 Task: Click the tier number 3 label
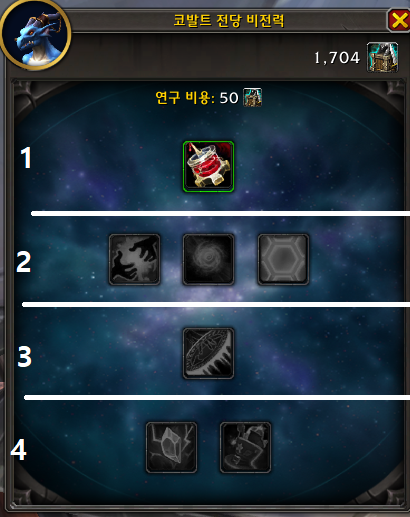24,356
